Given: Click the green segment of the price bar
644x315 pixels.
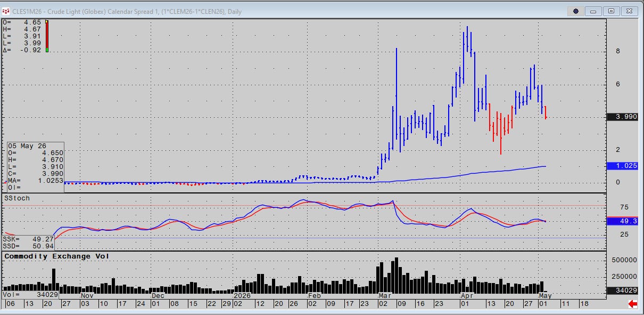Looking at the screenshot, I should click(x=47, y=50).
